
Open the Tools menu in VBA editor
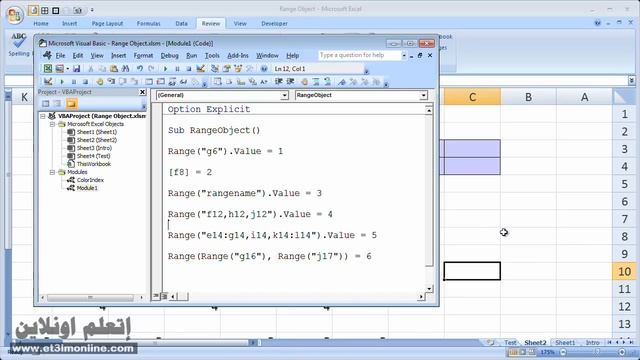(212, 56)
